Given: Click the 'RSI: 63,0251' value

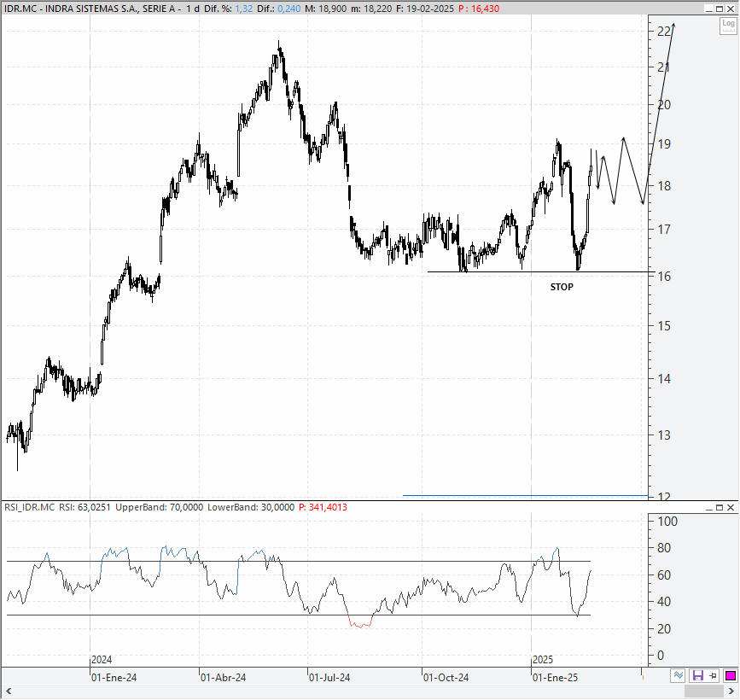Looking at the screenshot, I should [x=84, y=507].
